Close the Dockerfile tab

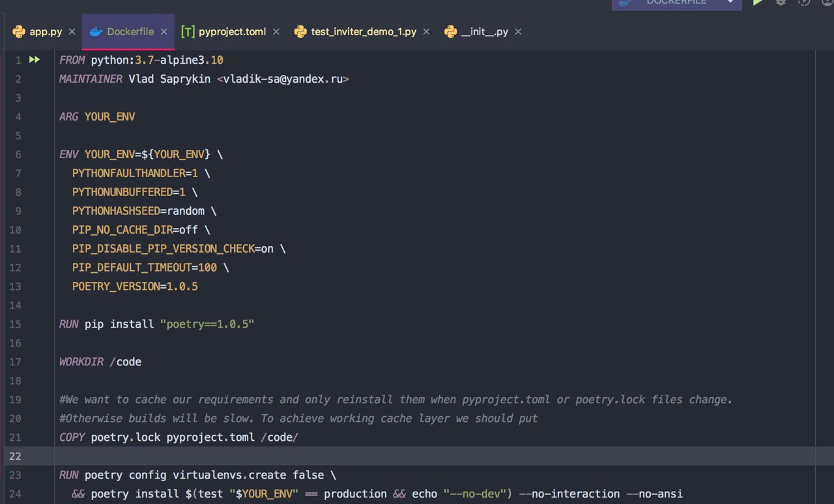point(164,31)
